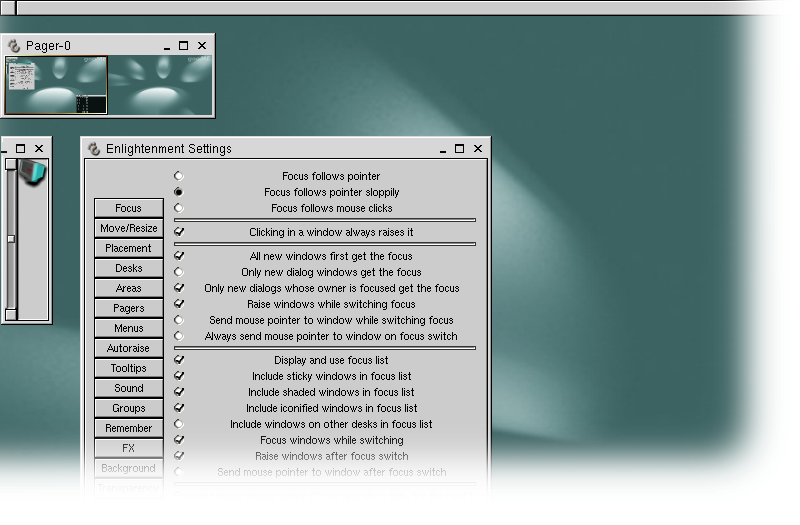Toggle Only new dialogs whose owner is focused
Viewport: 800px width, 525px height.
pos(179,288)
